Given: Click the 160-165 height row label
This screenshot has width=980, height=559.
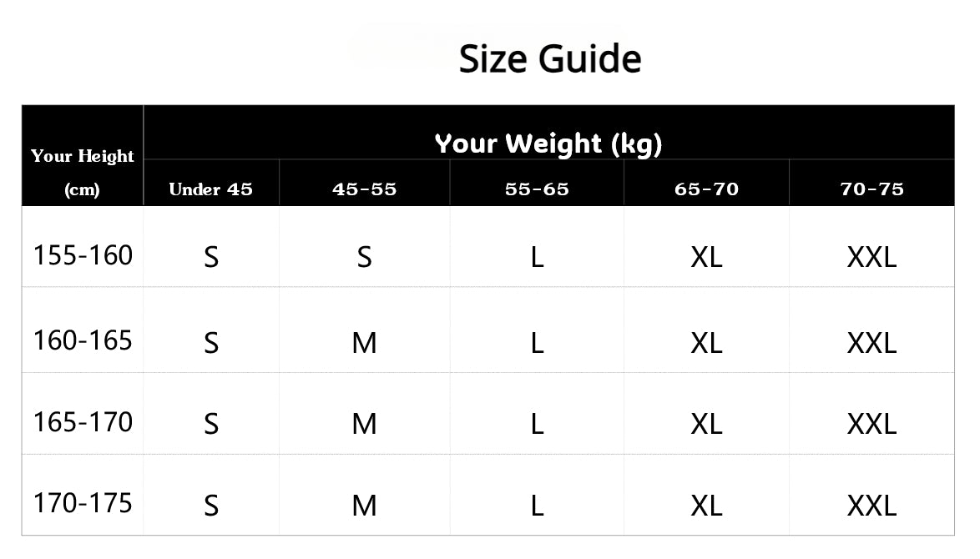Looking at the screenshot, I should point(83,340).
